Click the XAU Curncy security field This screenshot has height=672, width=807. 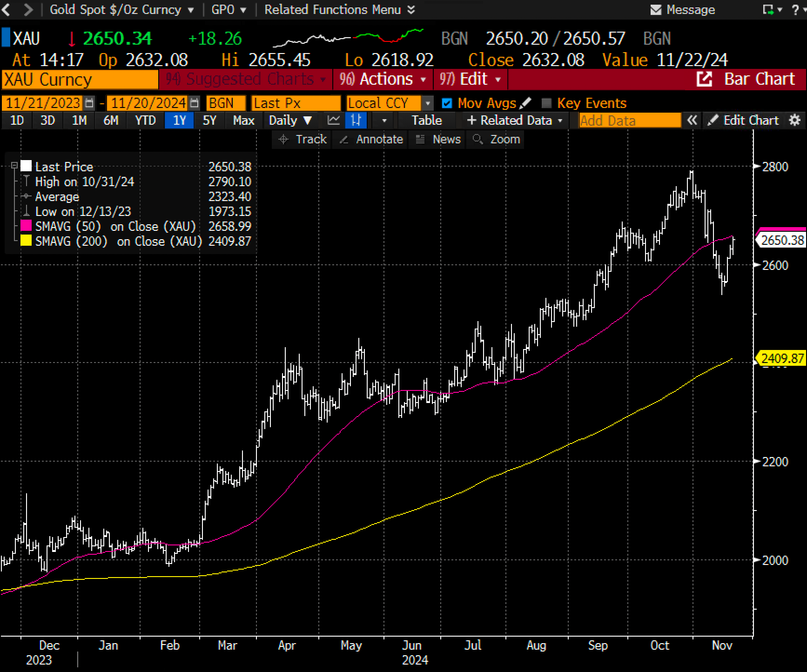80,80
